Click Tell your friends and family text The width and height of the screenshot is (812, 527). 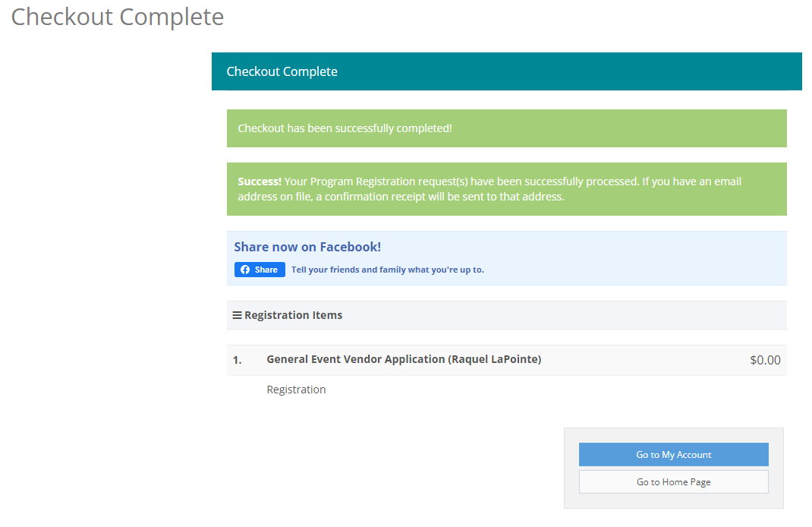(x=387, y=270)
